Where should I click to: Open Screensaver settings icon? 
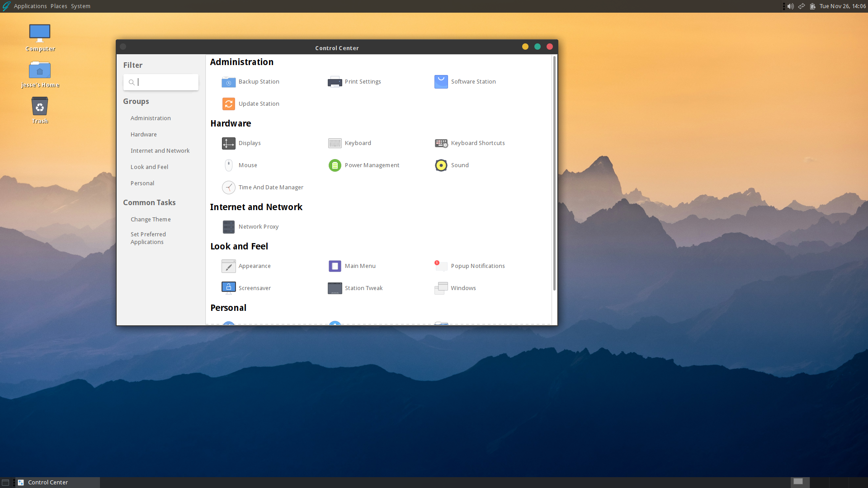pos(228,288)
